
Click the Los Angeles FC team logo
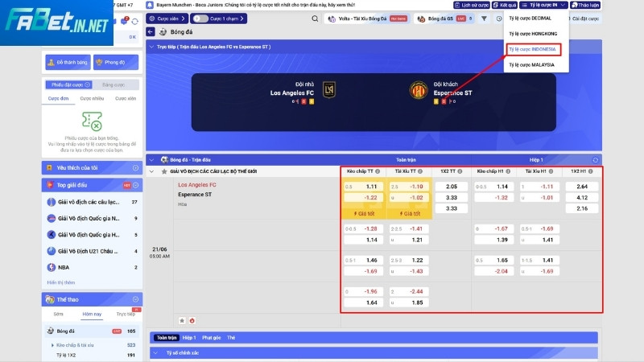[x=329, y=90]
